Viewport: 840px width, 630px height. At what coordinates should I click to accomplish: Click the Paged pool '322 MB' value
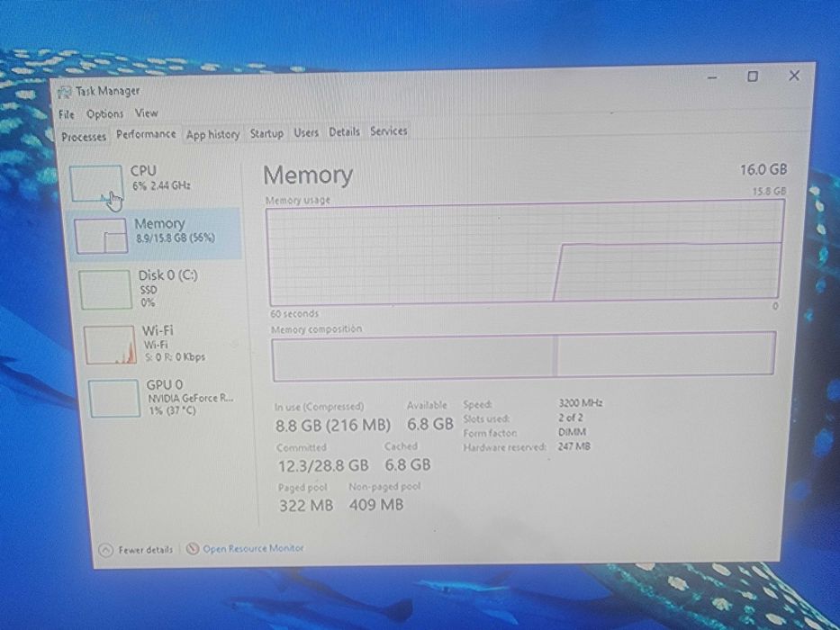[306, 506]
